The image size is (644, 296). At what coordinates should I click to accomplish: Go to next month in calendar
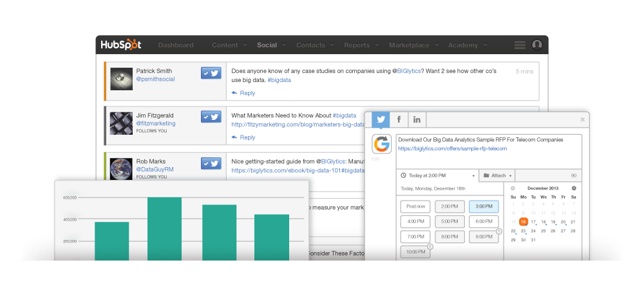574,188
